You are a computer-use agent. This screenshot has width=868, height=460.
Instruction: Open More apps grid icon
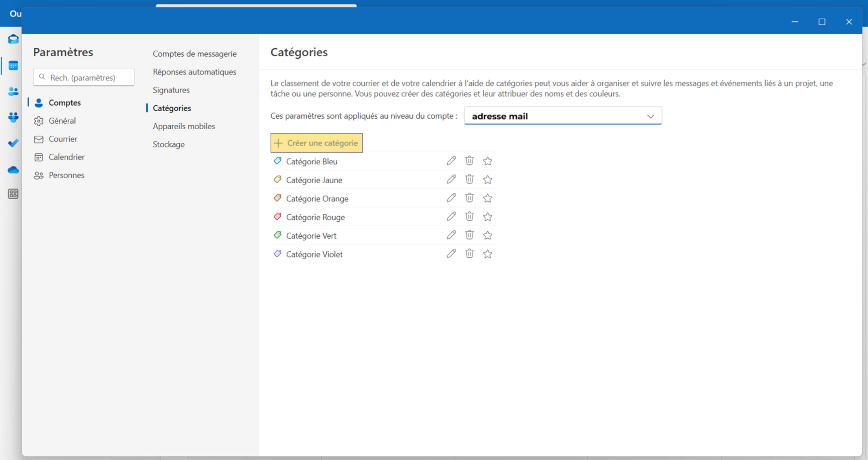pyautogui.click(x=13, y=194)
